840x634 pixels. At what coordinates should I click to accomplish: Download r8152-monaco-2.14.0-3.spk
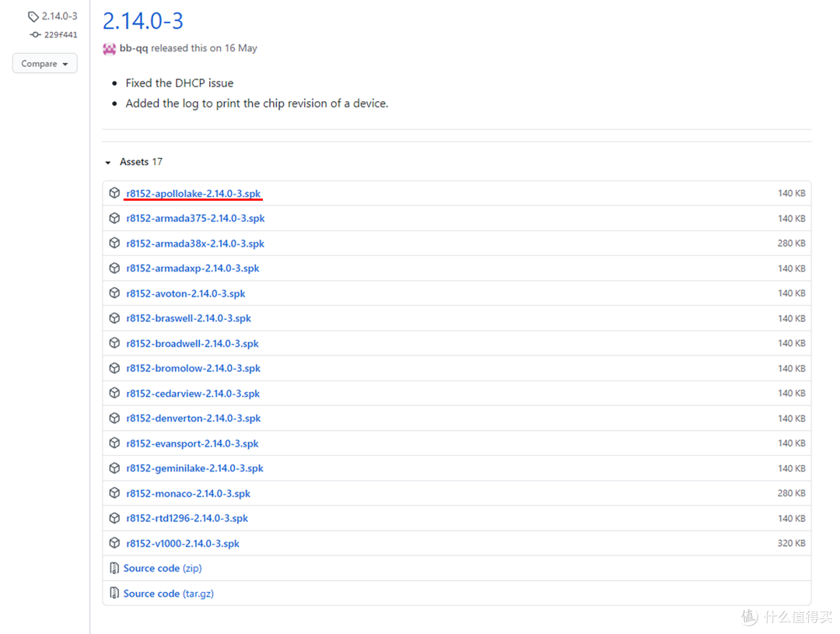click(x=188, y=494)
